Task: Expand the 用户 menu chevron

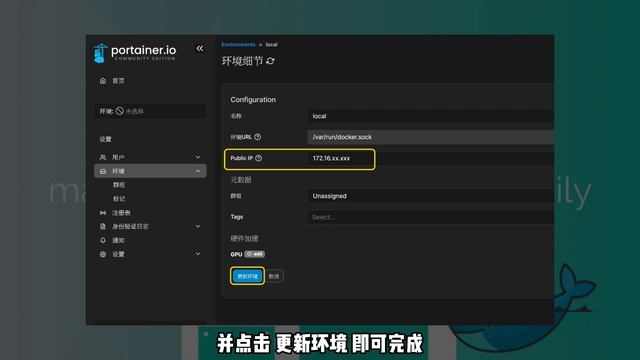Action: coord(198,157)
